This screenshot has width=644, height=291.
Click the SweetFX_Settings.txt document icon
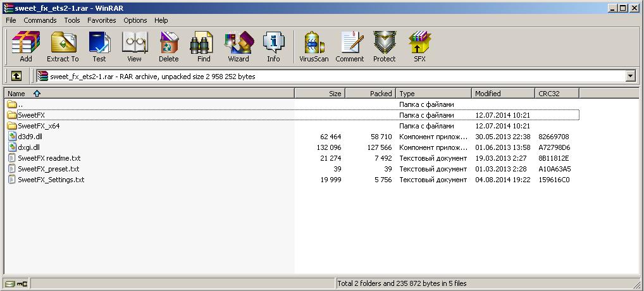tap(12, 180)
